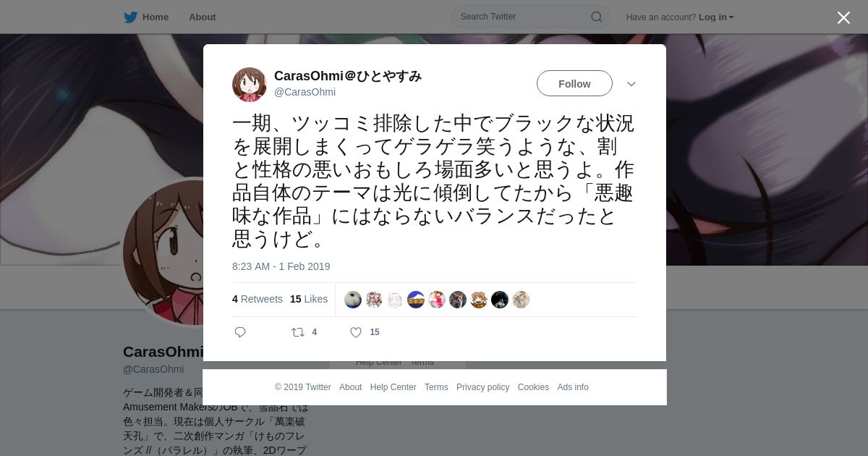View the 15 Likes list
This screenshot has width=868, height=456.
(x=309, y=299)
